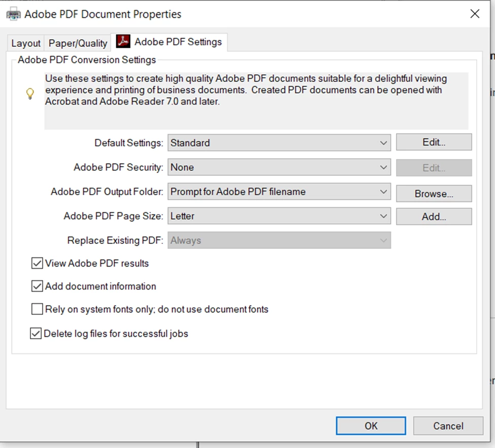Switch to the Layout tab
495x448 pixels.
[x=26, y=43]
